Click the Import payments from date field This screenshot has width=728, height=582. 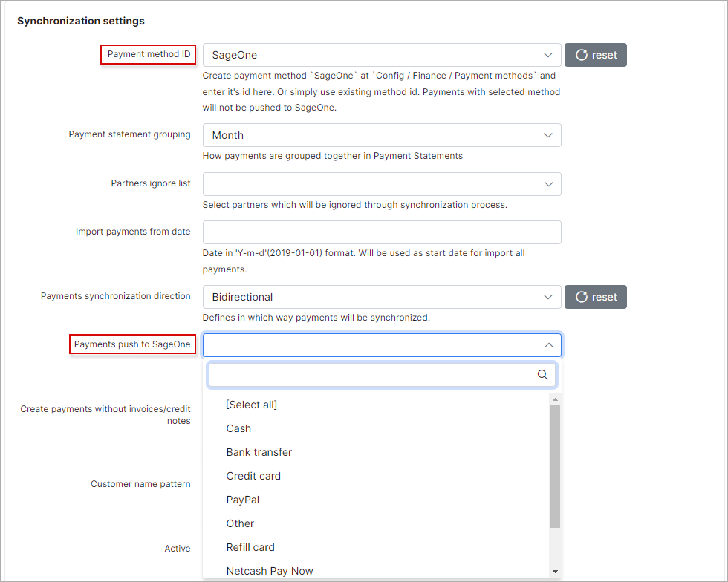tap(382, 232)
